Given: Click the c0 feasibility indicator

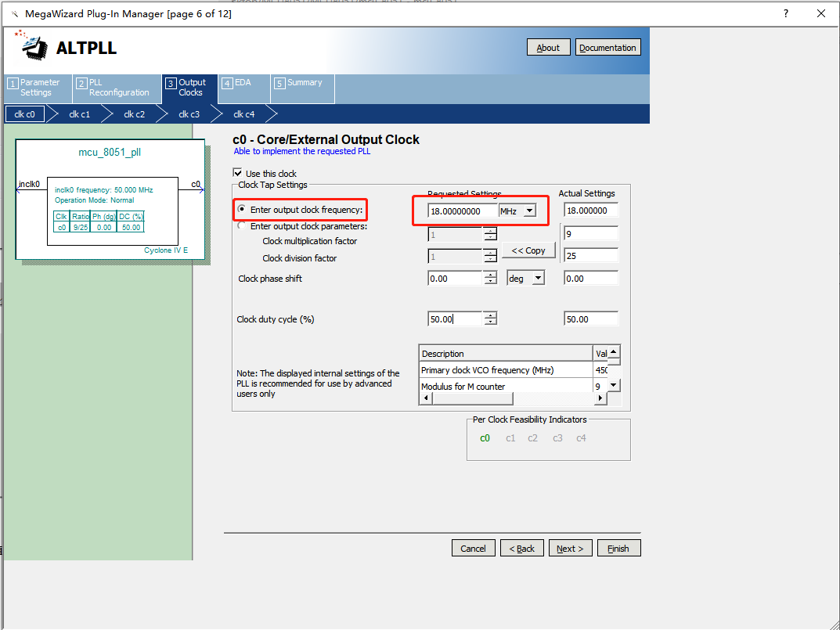Looking at the screenshot, I should pyautogui.click(x=485, y=438).
